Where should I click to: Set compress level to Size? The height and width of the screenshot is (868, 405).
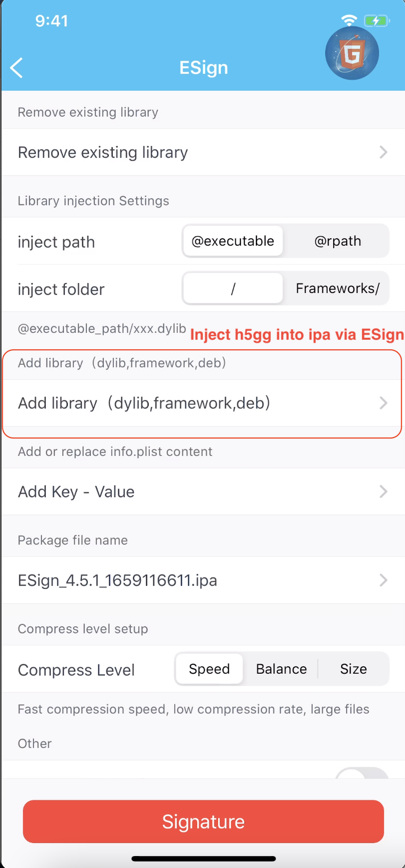click(353, 669)
